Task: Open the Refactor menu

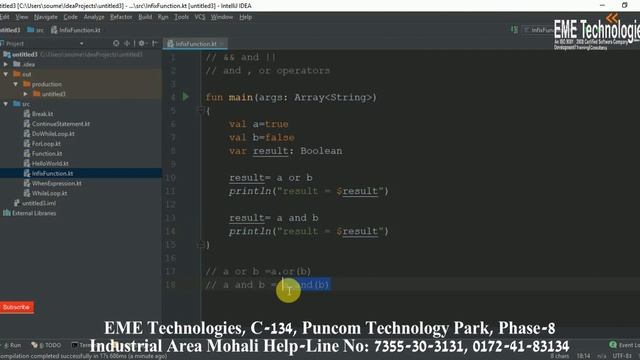Action: point(121,17)
